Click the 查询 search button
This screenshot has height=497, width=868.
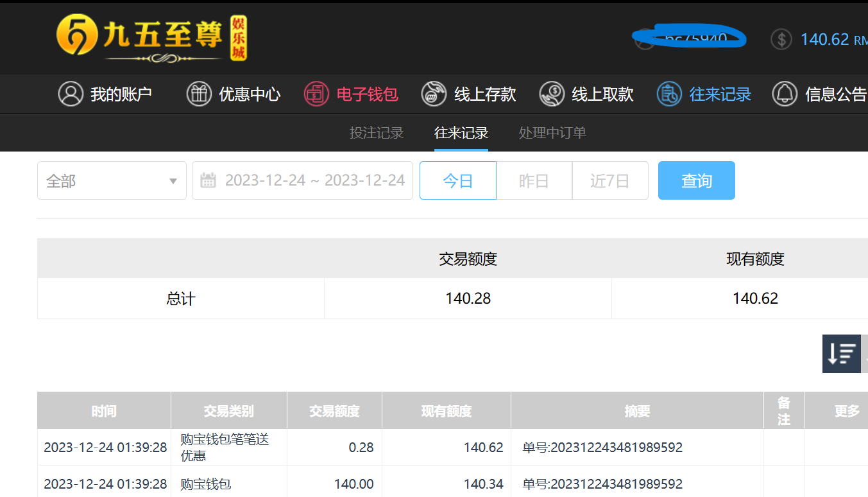pos(697,180)
